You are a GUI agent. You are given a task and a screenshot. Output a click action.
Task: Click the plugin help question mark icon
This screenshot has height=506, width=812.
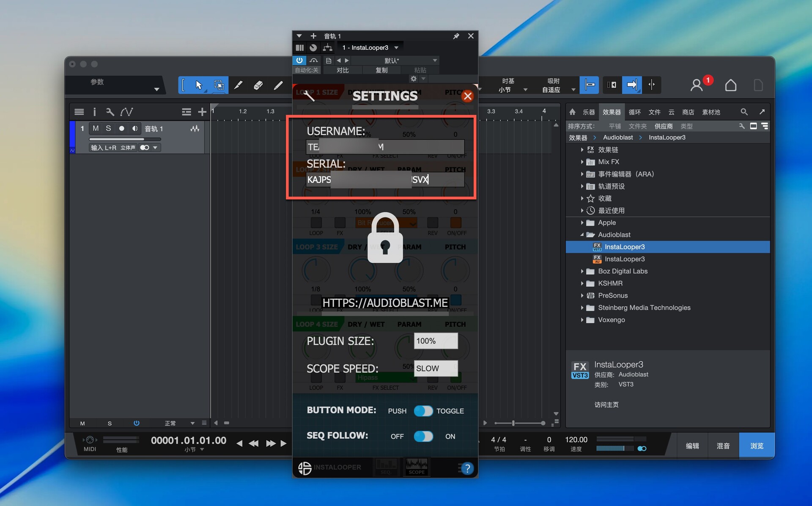tap(467, 468)
